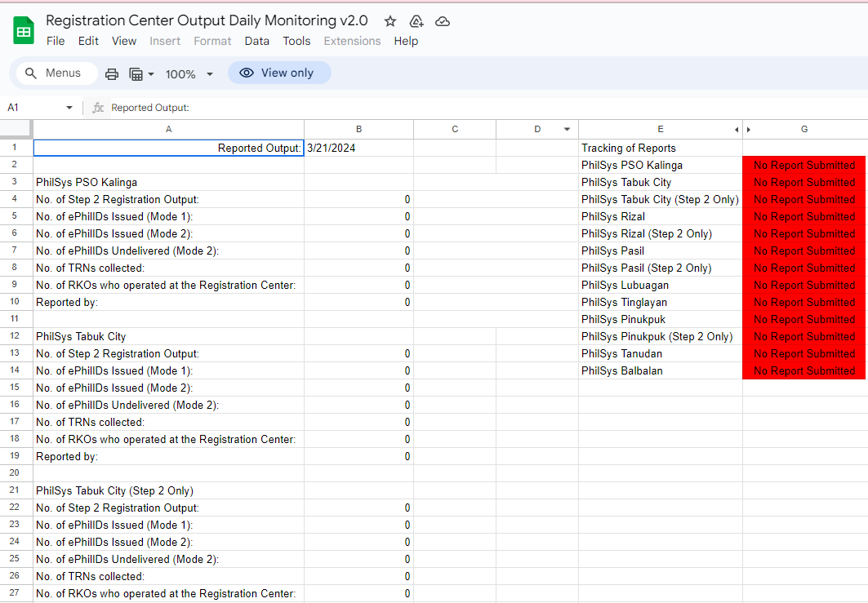
Task: Select row 12 header
Action: [x=16, y=336]
